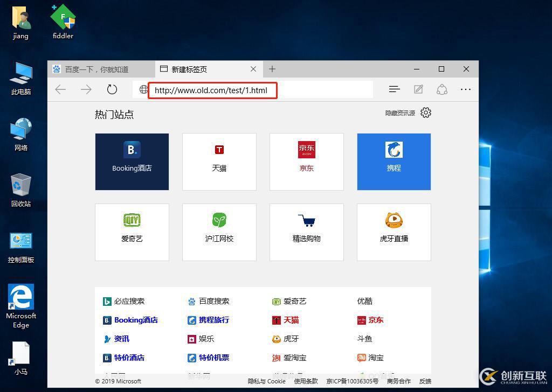Viewport: 552px width, 392px height.
Task: Share the page using the share icon
Action: (442, 89)
